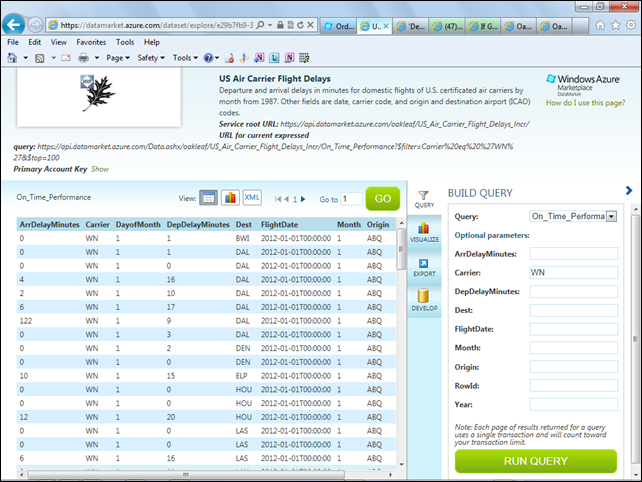Click the DepDelayMinutes column header
642x482 pixels.
198,224
